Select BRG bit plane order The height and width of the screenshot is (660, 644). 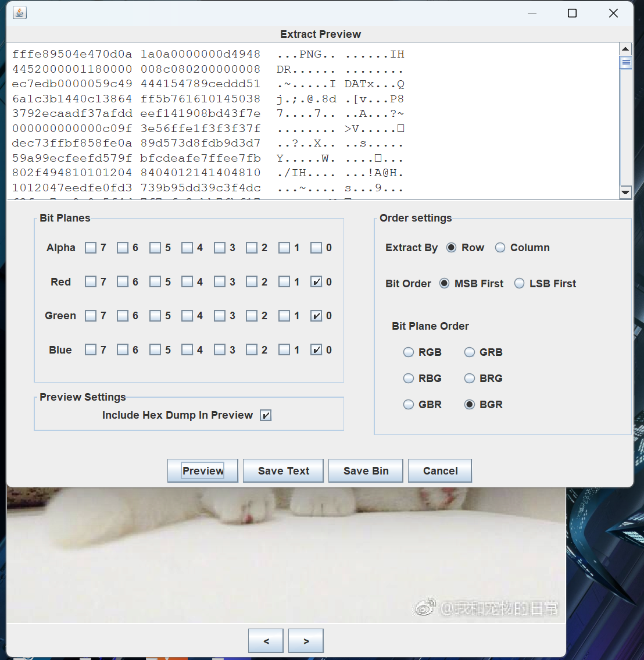(470, 379)
